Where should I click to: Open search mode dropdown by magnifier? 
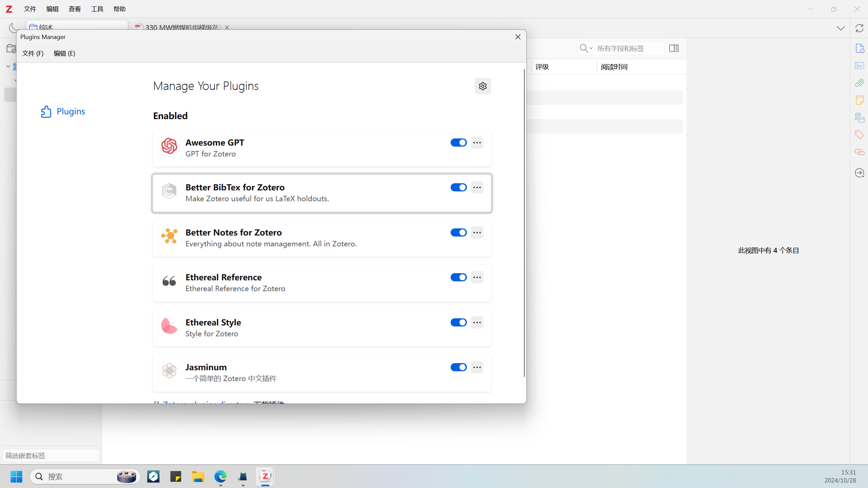[586, 48]
